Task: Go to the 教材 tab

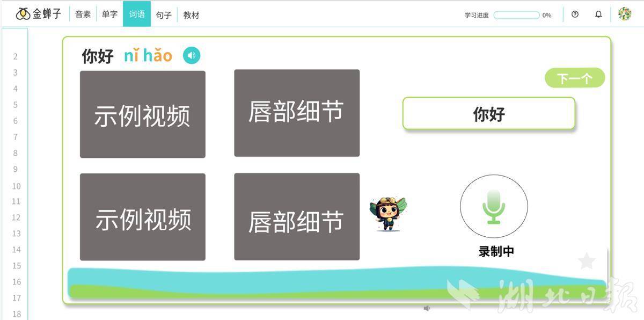Action: tap(191, 15)
